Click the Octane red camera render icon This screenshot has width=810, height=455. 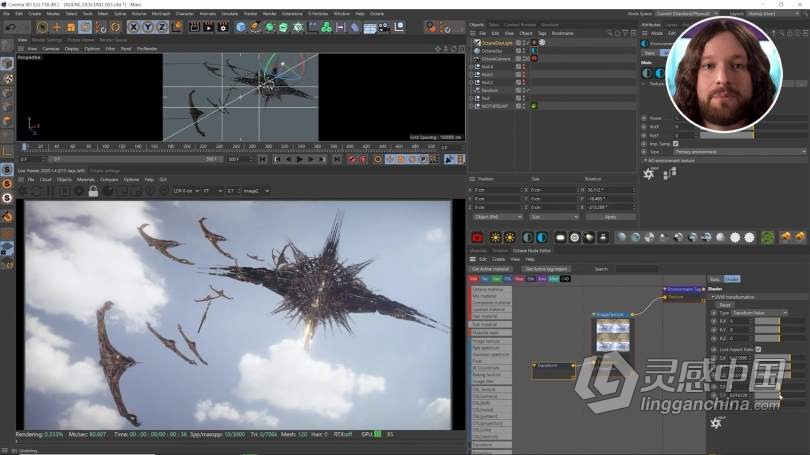point(477,238)
